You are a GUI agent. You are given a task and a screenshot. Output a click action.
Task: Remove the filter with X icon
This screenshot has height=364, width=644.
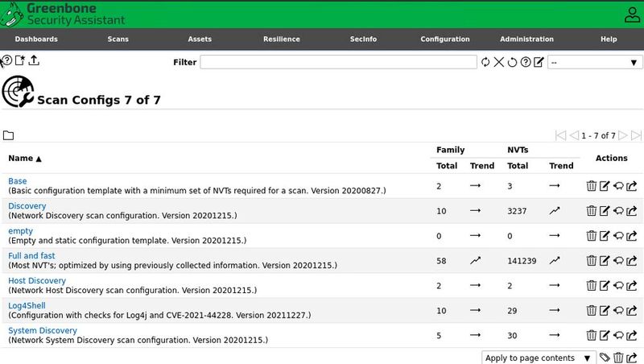[498, 62]
